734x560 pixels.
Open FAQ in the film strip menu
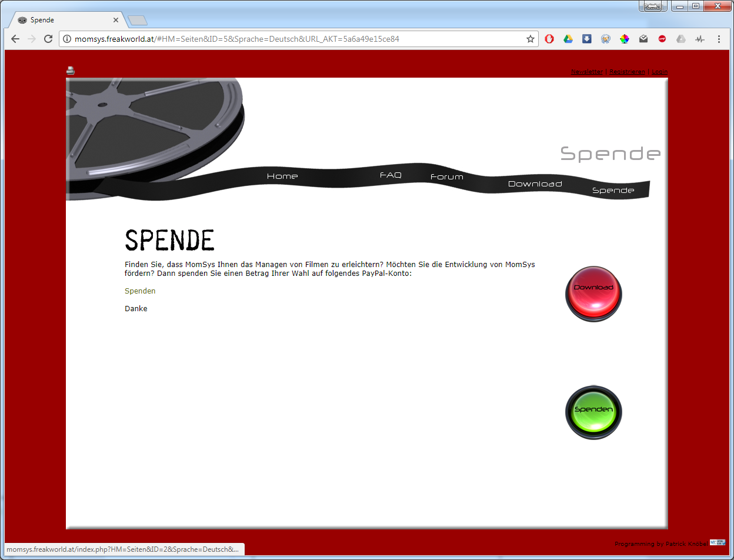coord(391,175)
